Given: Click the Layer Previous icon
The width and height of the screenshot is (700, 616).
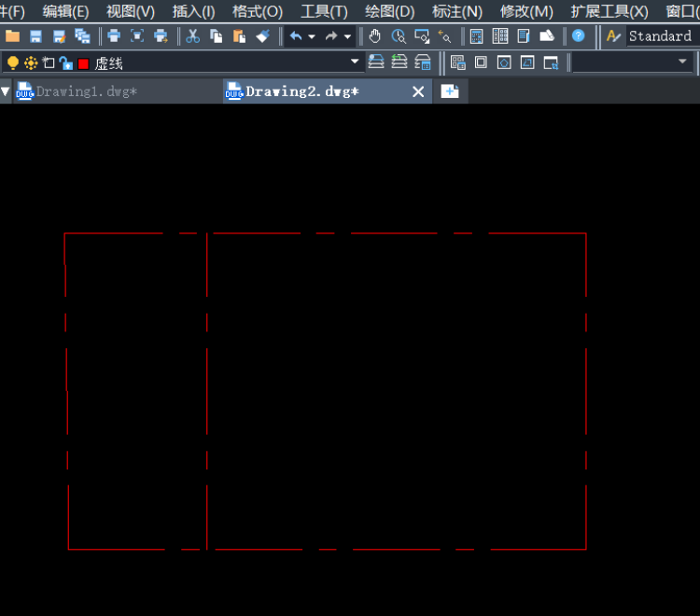Looking at the screenshot, I should pos(399,62).
